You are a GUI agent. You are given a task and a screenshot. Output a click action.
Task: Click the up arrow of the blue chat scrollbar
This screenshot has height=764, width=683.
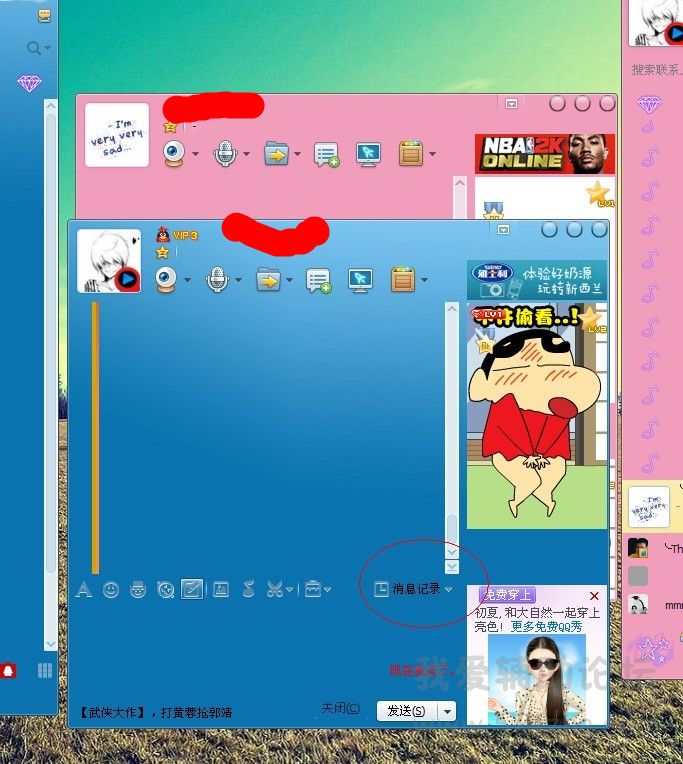click(452, 308)
